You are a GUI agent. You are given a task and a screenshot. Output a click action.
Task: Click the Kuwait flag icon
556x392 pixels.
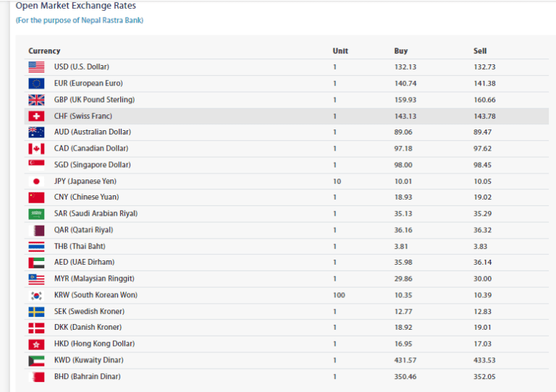tap(36, 360)
